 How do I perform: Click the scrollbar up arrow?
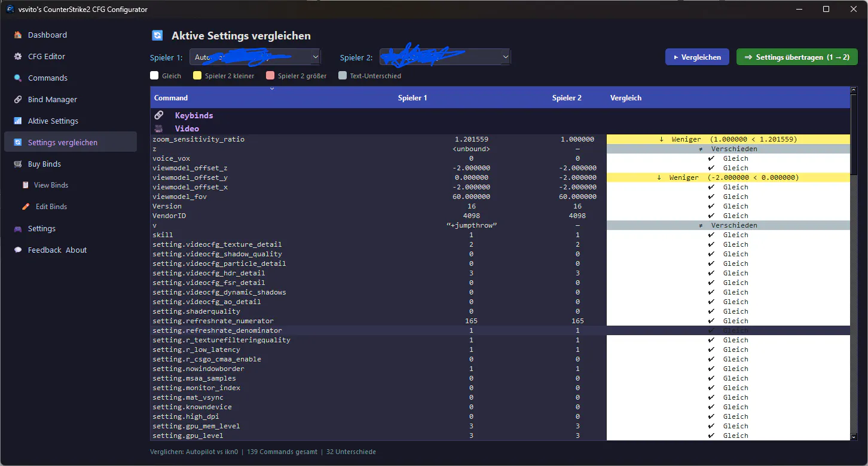click(x=854, y=90)
